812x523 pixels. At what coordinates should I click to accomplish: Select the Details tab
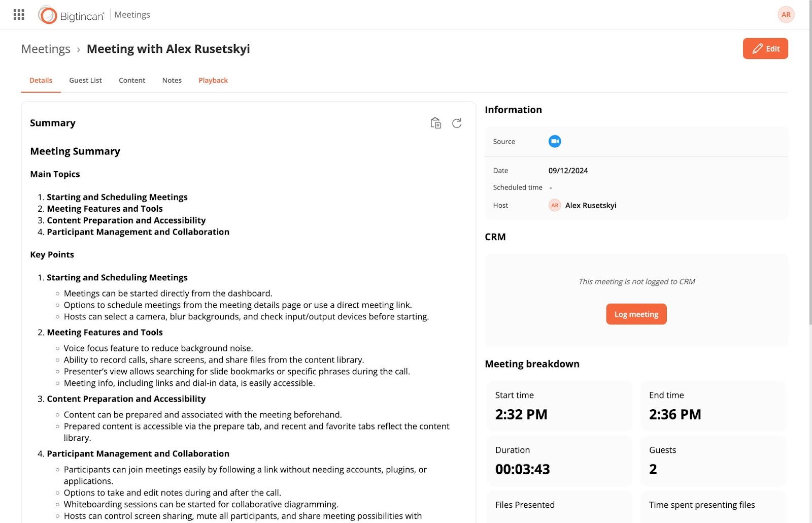click(41, 80)
